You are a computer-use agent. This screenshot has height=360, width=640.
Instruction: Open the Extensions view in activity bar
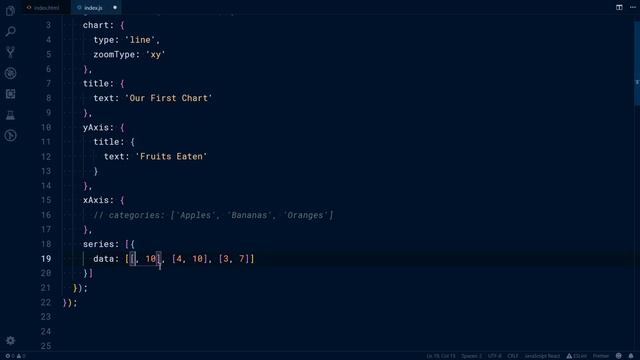tap(11, 94)
